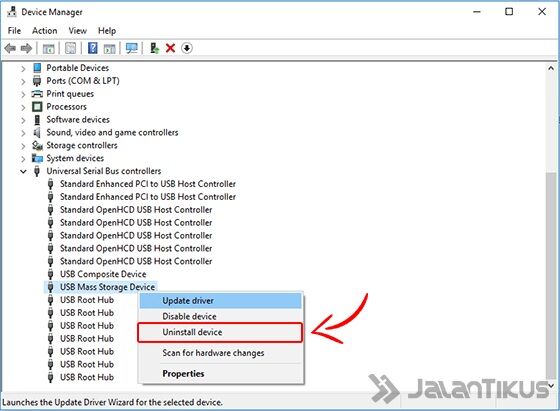Maximize the Device Manager window
The width and height of the screenshot is (560, 411).
pos(509,12)
